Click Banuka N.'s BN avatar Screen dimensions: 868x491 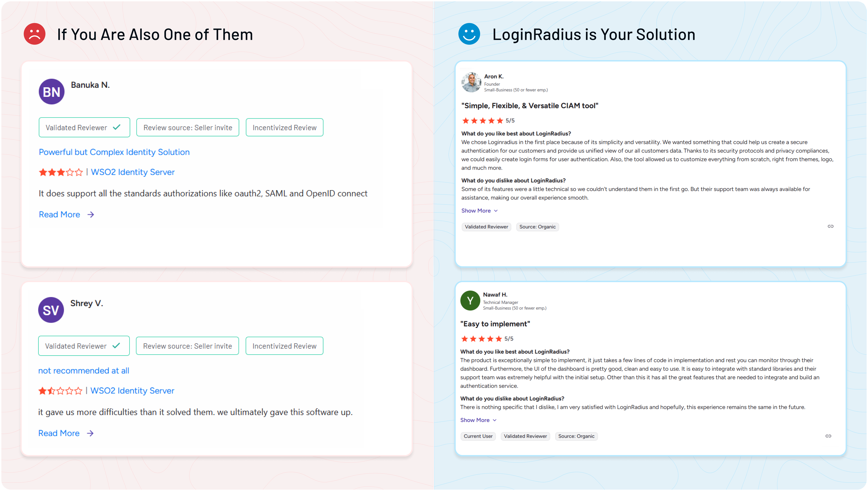coord(51,92)
